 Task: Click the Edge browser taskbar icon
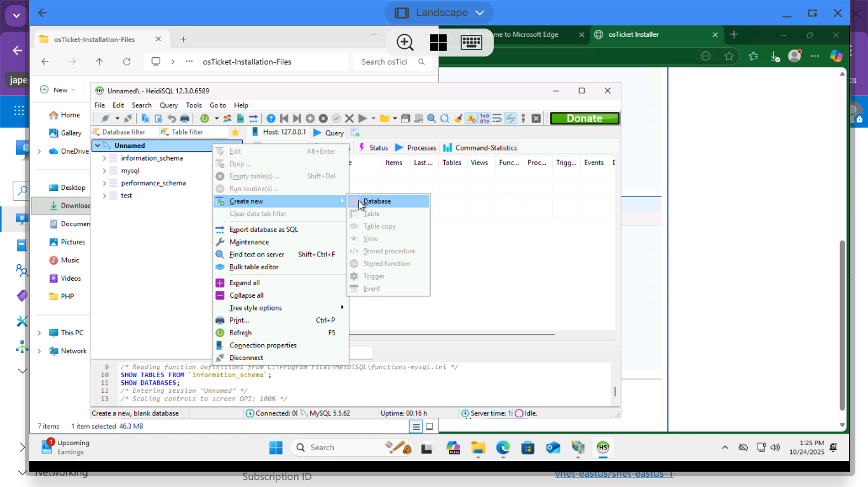[503, 448]
